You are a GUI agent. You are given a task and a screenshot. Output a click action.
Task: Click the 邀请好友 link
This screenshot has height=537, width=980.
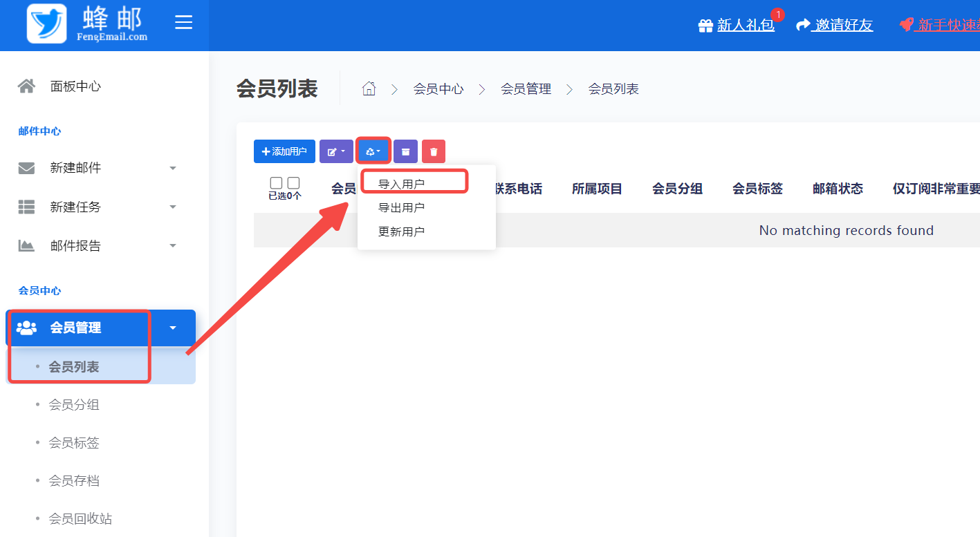(844, 25)
